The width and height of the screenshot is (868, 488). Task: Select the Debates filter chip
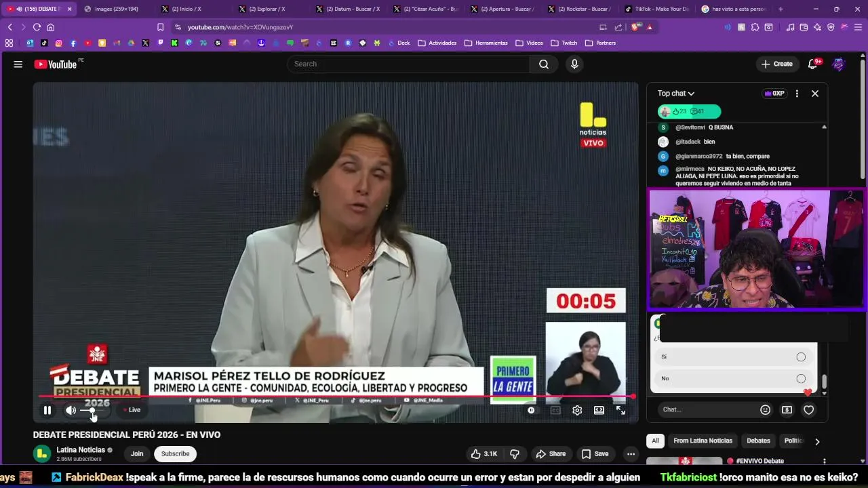[758, 441]
